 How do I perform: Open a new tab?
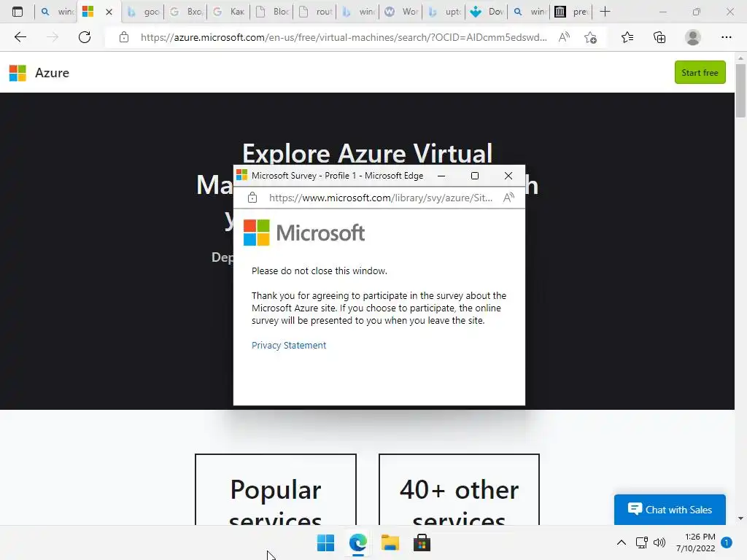point(605,12)
